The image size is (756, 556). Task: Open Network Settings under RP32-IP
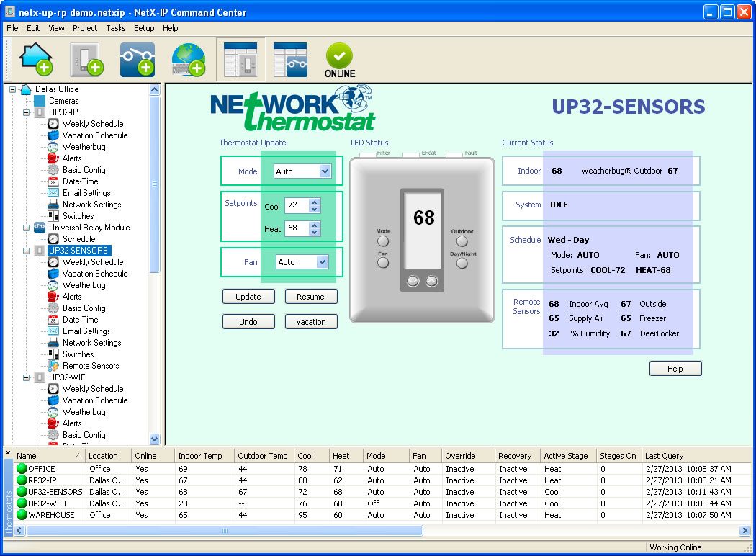(91, 205)
